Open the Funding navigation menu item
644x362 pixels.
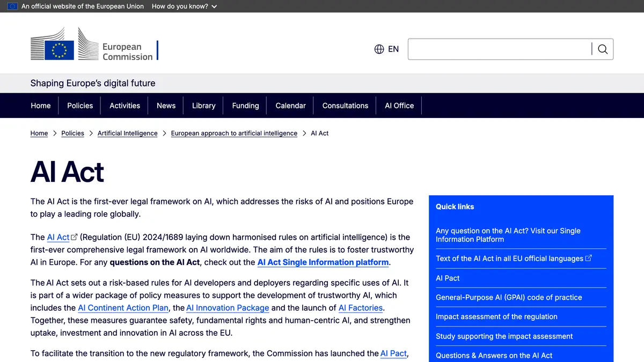pos(245,106)
